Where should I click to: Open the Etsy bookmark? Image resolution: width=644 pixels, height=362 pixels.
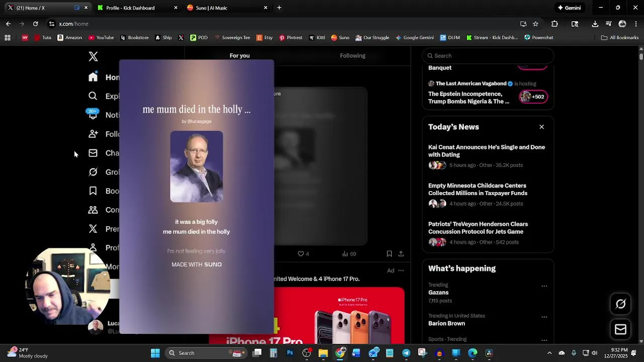[265, 37]
